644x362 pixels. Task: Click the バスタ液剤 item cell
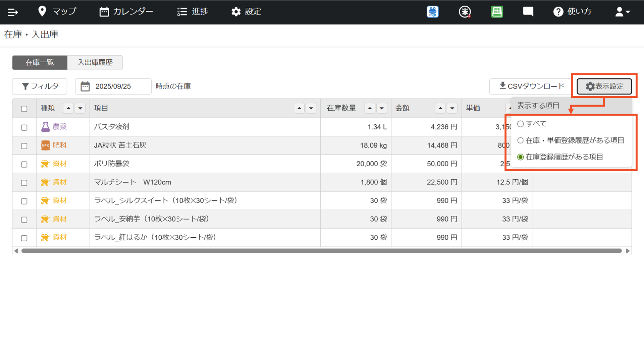click(205, 127)
